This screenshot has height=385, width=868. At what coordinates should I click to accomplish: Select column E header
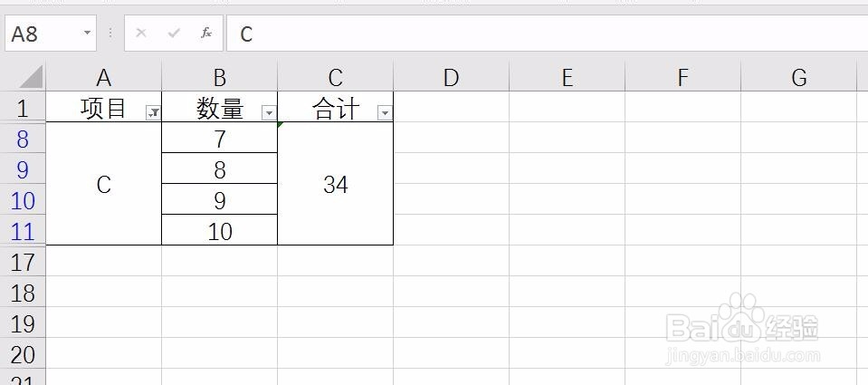pos(567,78)
